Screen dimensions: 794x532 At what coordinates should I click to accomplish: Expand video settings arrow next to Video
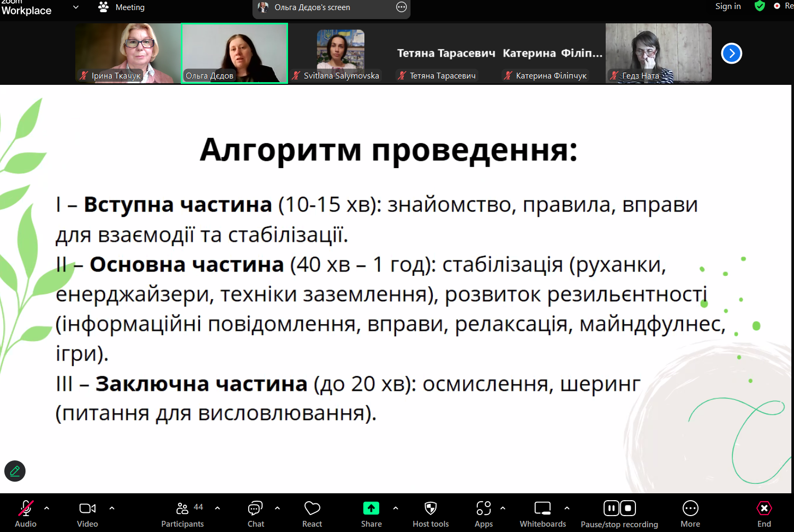click(112, 508)
